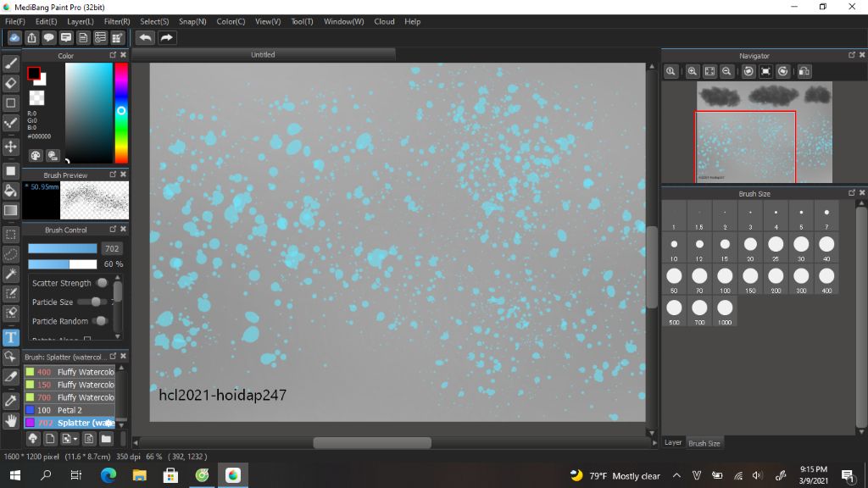Float the Color panel
868x488 pixels.
(113, 55)
